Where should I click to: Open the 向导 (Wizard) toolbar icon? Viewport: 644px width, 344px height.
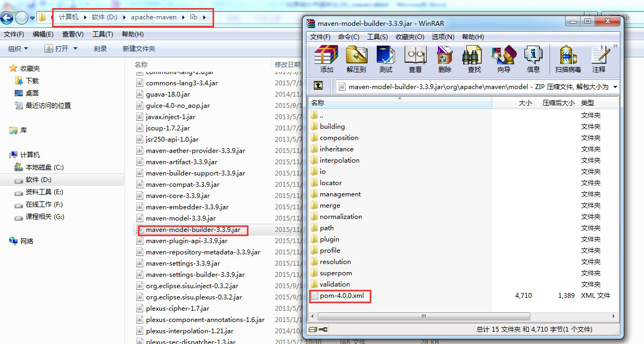(503, 58)
